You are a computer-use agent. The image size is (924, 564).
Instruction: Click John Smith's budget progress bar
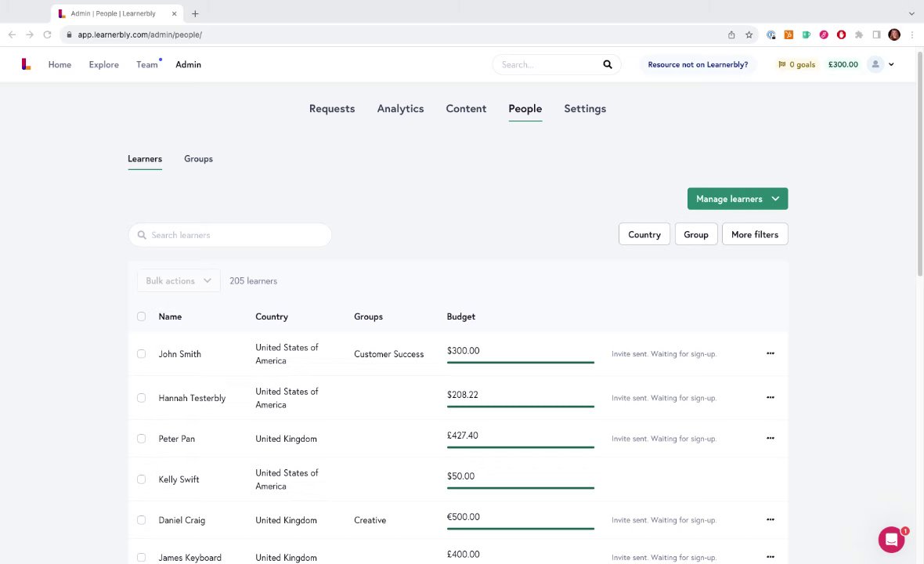[520, 363]
